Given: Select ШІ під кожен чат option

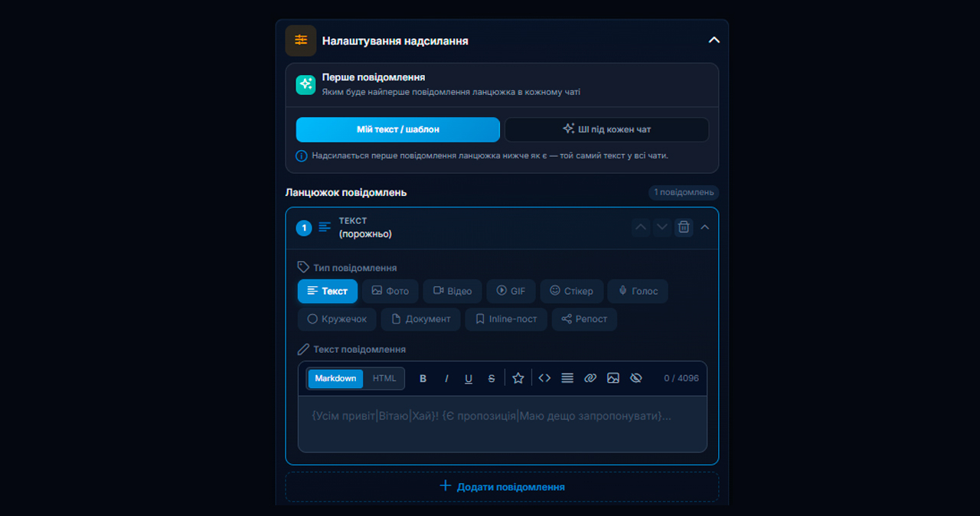Looking at the screenshot, I should 606,129.
